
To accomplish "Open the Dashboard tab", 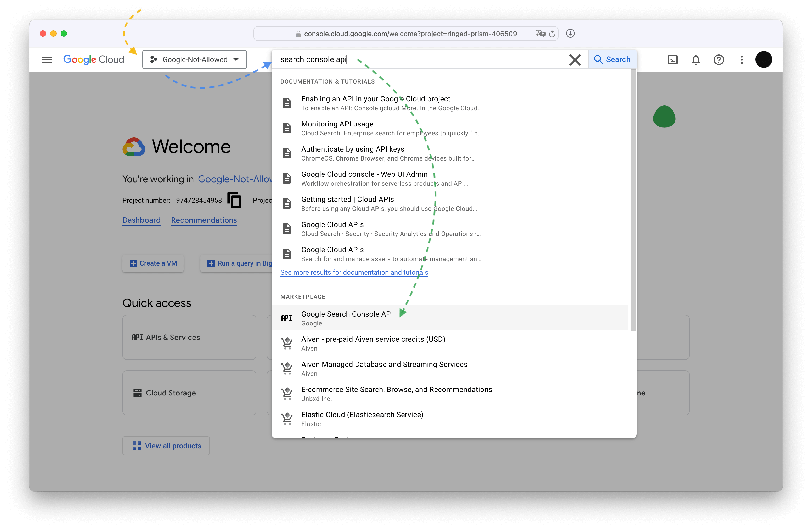I will pos(141,220).
